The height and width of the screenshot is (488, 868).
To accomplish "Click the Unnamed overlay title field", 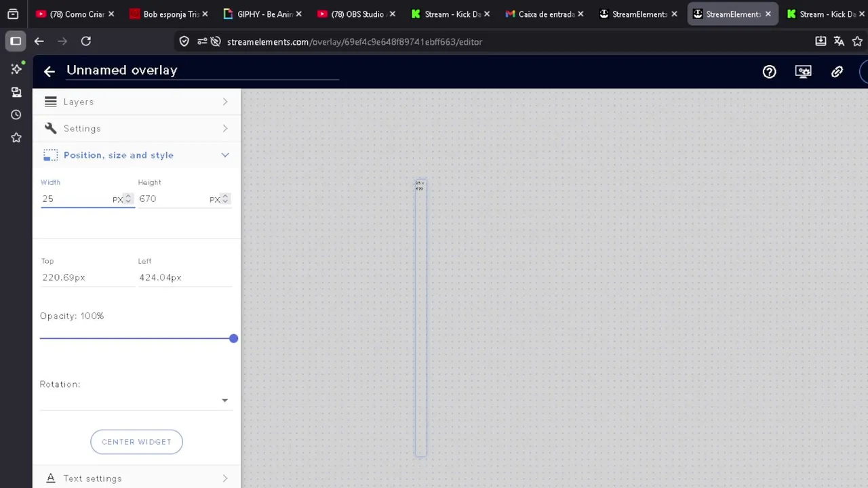I will point(202,70).
